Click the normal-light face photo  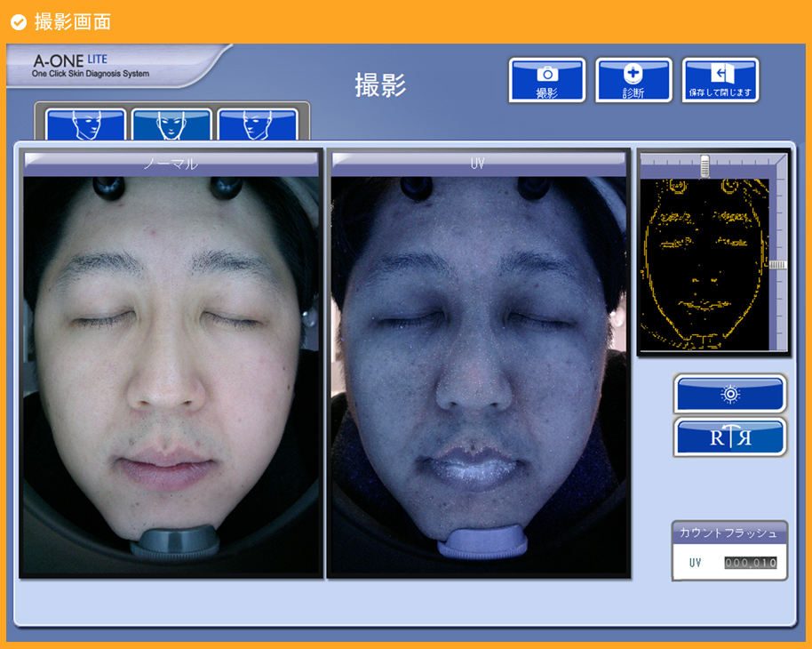click(x=171, y=373)
